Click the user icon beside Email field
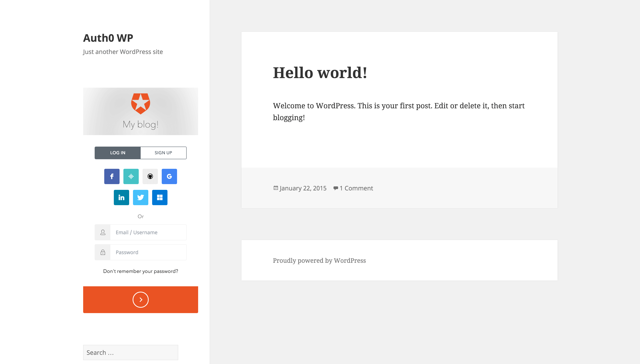640x364 pixels. (x=103, y=233)
